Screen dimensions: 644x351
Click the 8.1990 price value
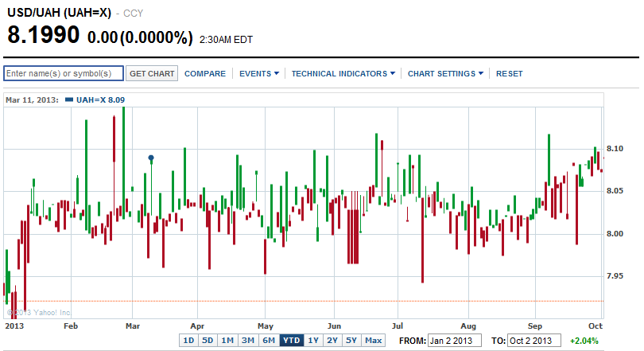point(43,34)
